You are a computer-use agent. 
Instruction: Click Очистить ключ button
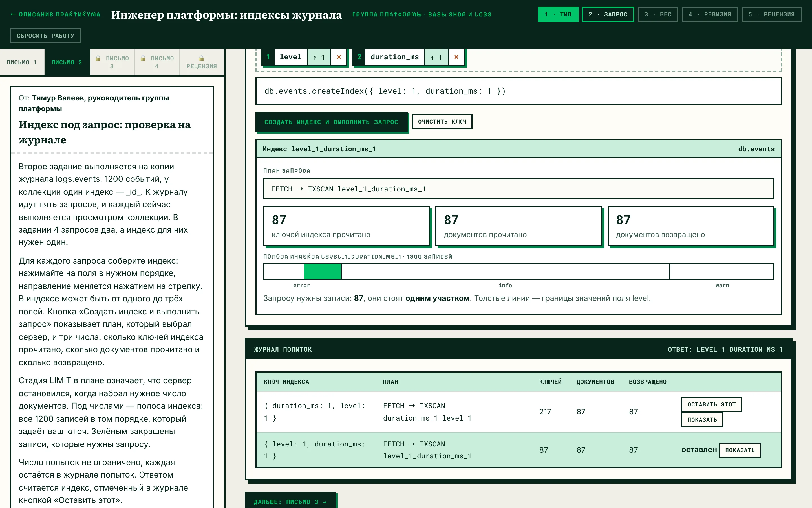tap(442, 122)
